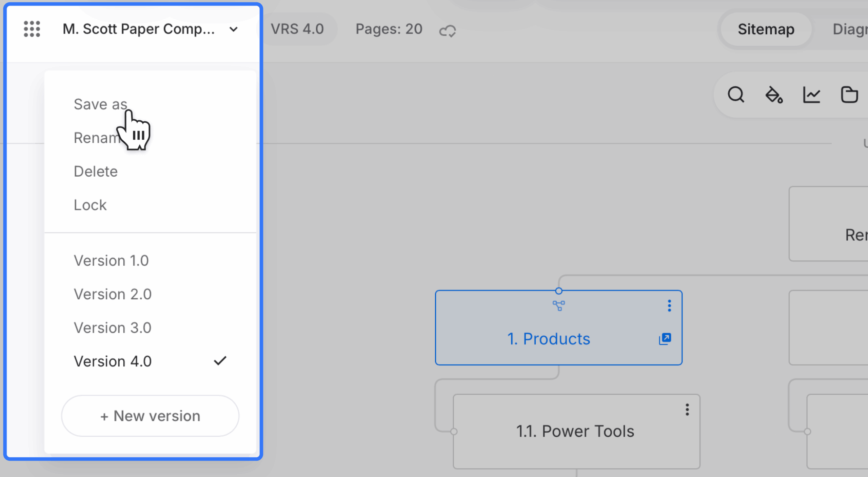Open the three-dot menu on Power Tools card
868x477 pixels.
[x=687, y=410]
